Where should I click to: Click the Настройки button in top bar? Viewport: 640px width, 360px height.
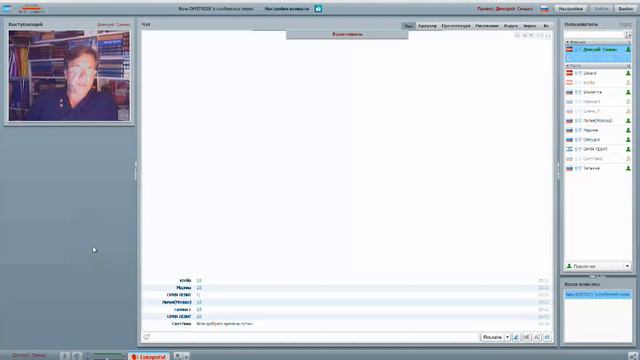[571, 9]
